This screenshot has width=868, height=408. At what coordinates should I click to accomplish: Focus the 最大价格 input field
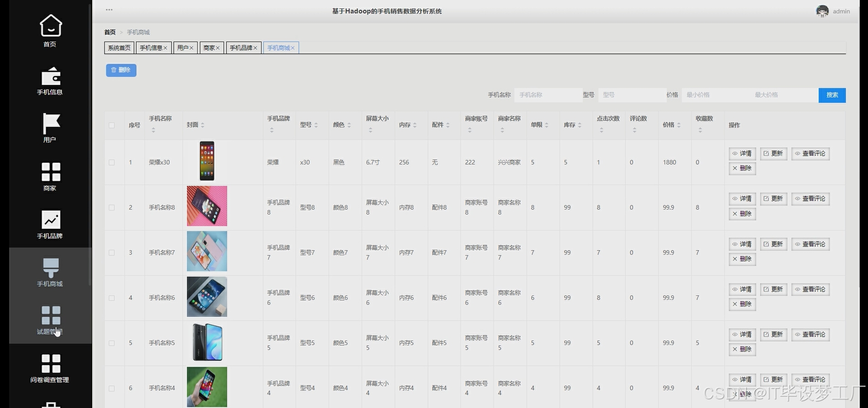tap(784, 95)
